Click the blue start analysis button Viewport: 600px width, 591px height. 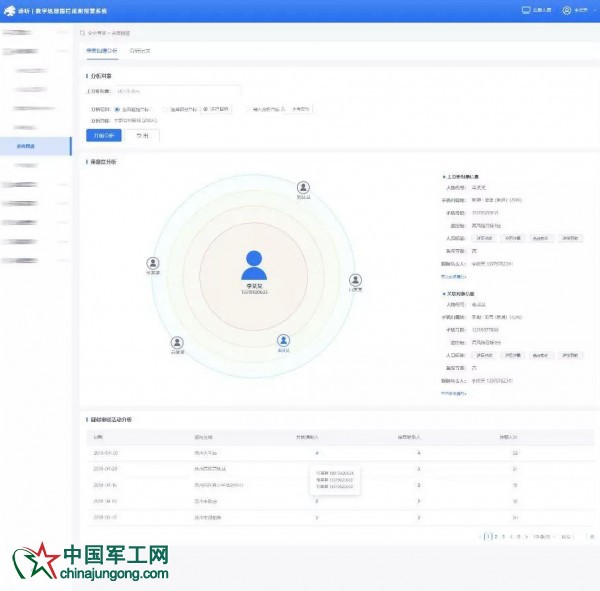click(x=103, y=135)
